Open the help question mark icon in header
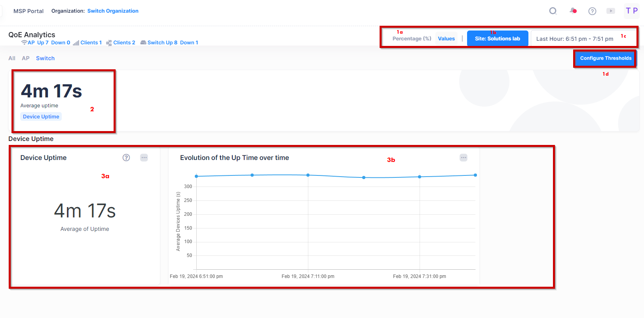Image resolution: width=644 pixels, height=318 pixels. click(x=592, y=11)
